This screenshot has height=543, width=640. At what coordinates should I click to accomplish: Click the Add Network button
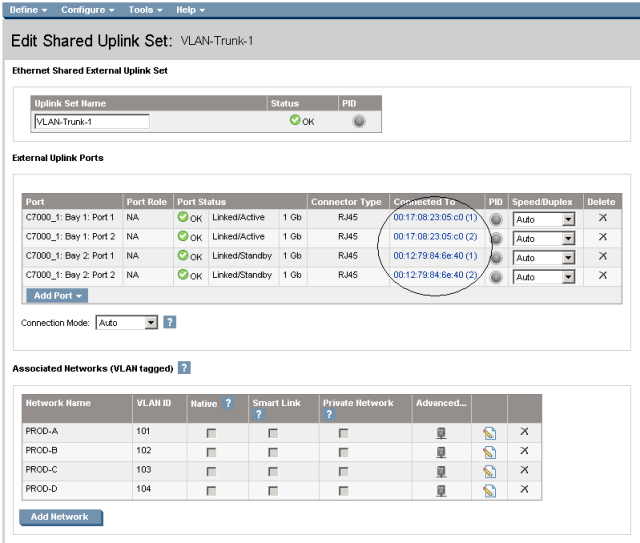(x=60, y=517)
